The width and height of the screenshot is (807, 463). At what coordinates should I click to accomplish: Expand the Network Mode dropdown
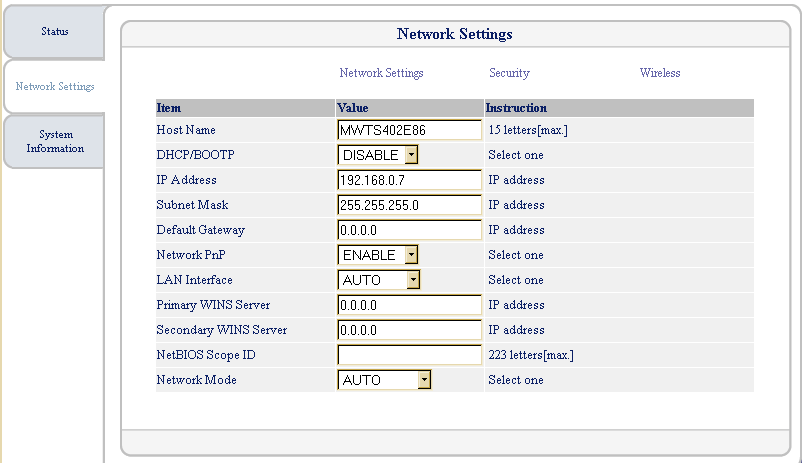pyautogui.click(x=384, y=380)
